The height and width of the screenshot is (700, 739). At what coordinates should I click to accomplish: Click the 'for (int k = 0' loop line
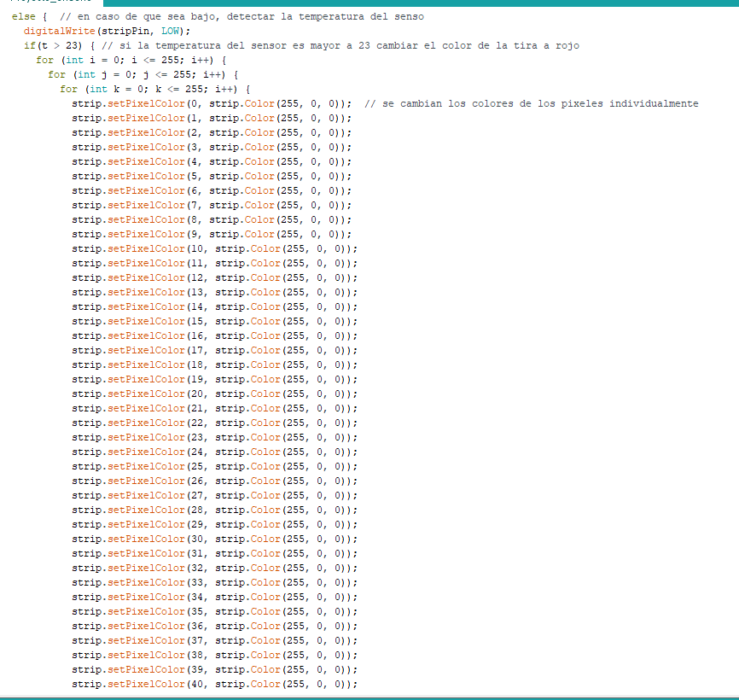pos(155,89)
